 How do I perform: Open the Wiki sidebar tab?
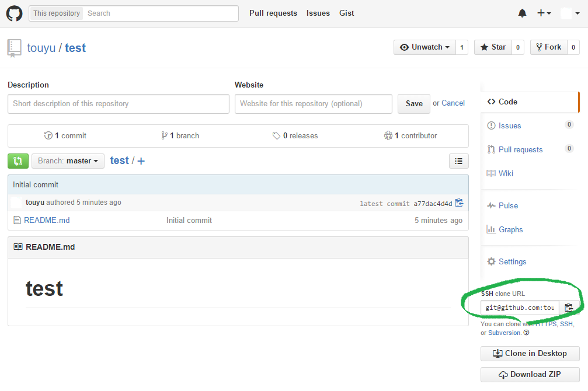530,173
